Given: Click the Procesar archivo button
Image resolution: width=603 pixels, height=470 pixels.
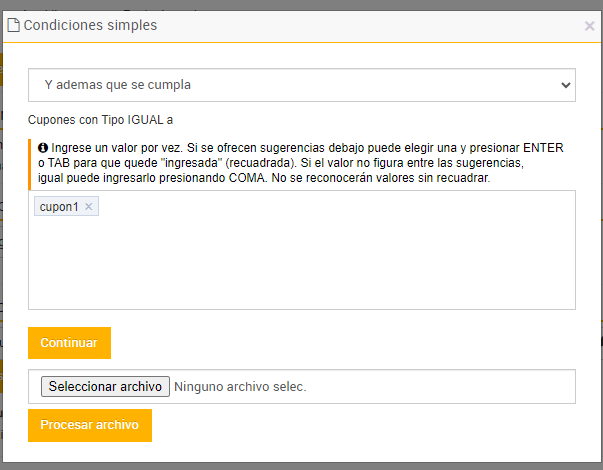Looking at the screenshot, I should tap(90, 425).
